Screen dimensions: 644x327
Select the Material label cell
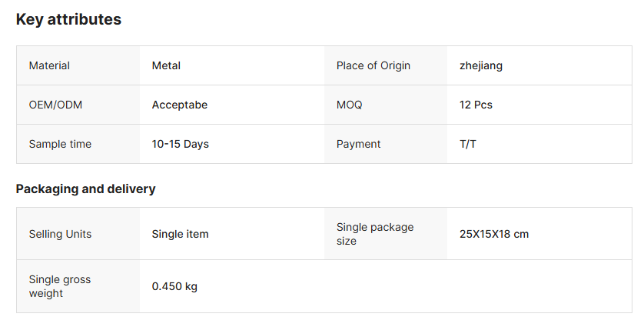49,65
